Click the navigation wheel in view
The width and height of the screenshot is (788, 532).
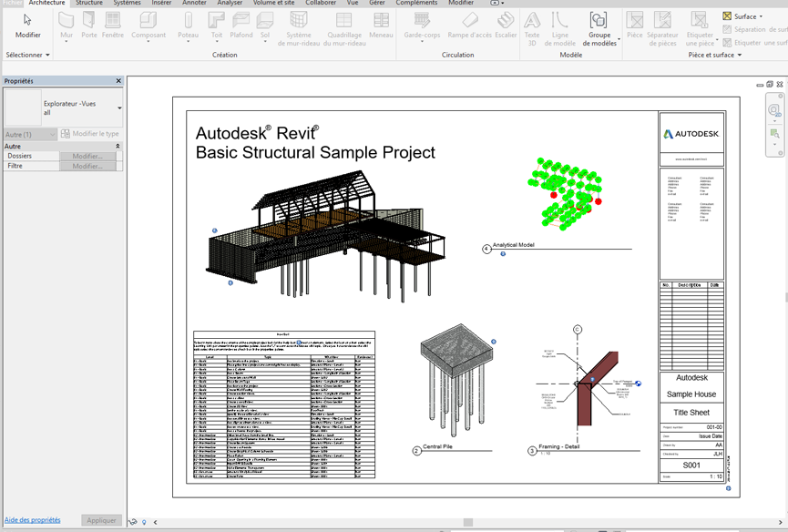(x=774, y=110)
